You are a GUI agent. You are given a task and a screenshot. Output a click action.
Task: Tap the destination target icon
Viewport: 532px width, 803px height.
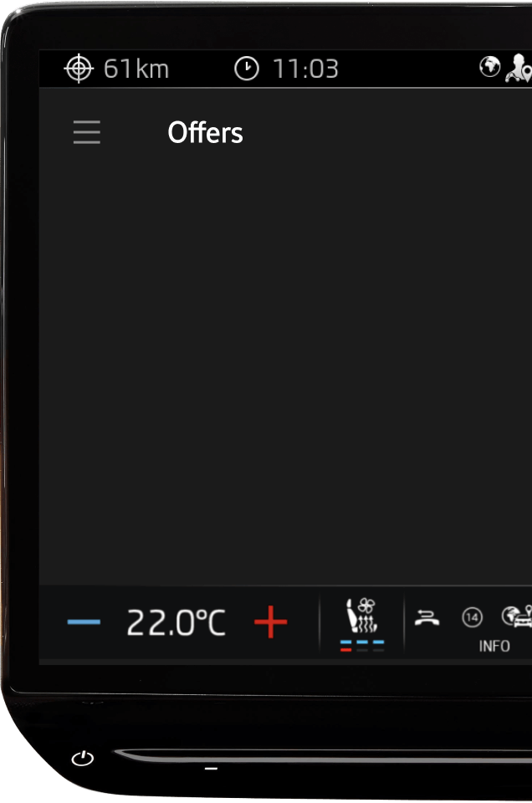pyautogui.click(x=79, y=69)
